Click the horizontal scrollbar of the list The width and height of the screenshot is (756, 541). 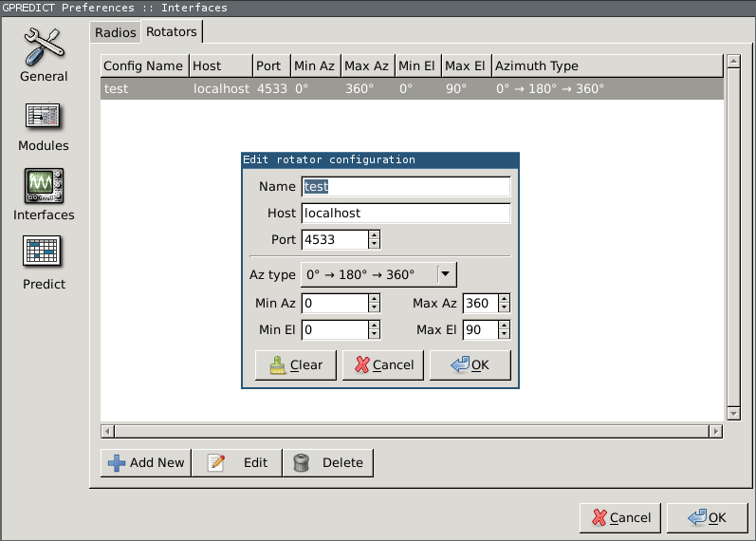pos(412,431)
